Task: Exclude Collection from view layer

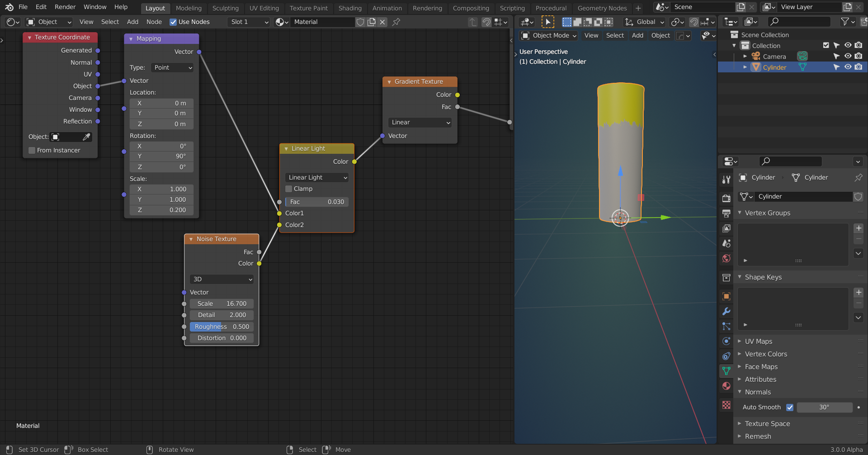Action: (x=826, y=45)
